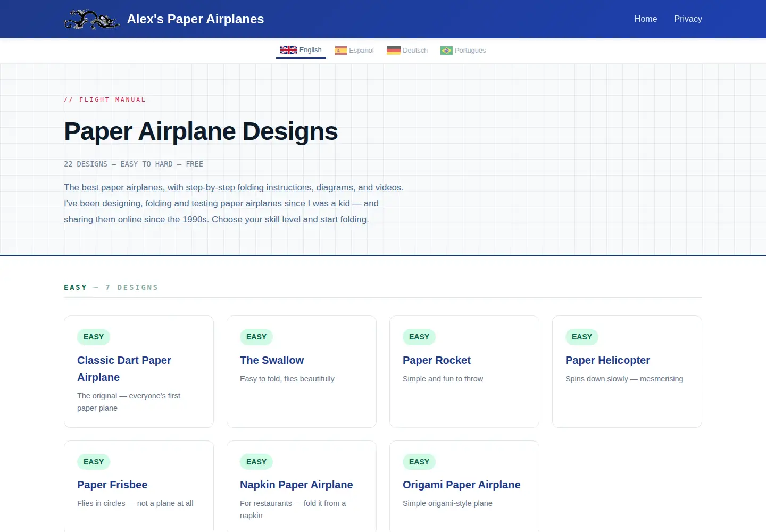The image size is (766, 532).
Task: Switch language to Português
Action: [463, 51]
